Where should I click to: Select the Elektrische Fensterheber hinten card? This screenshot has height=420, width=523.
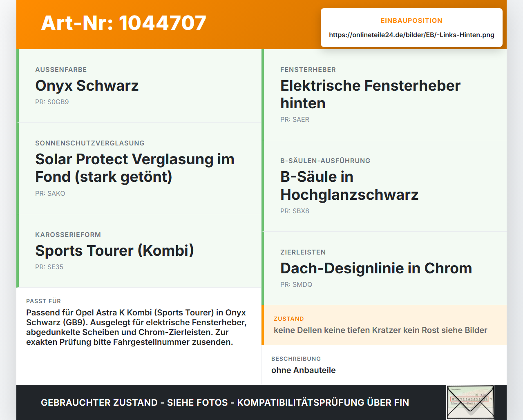(x=384, y=94)
